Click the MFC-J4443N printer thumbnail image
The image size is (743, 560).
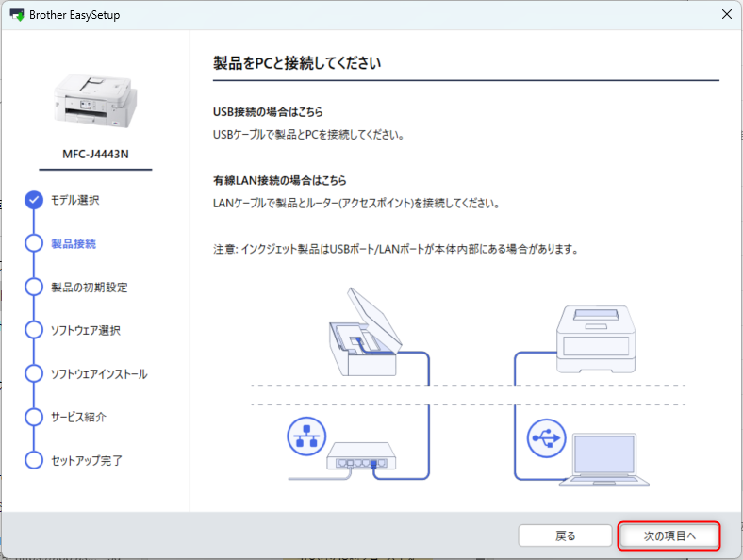coord(95,101)
